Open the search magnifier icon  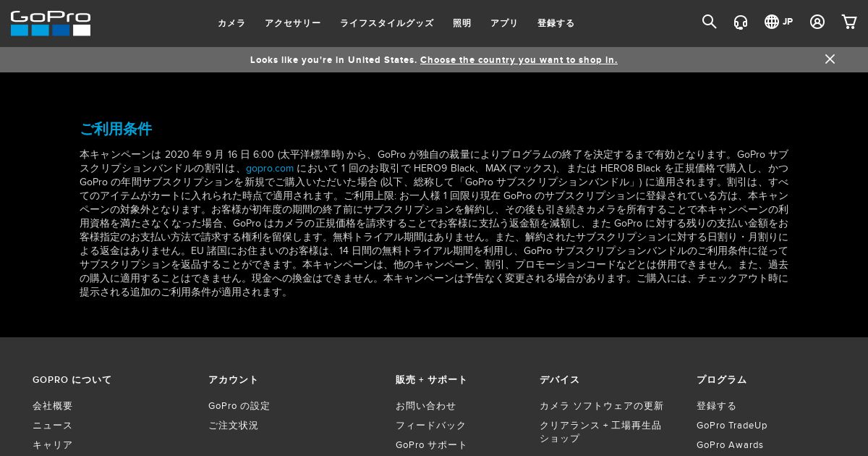tap(709, 22)
